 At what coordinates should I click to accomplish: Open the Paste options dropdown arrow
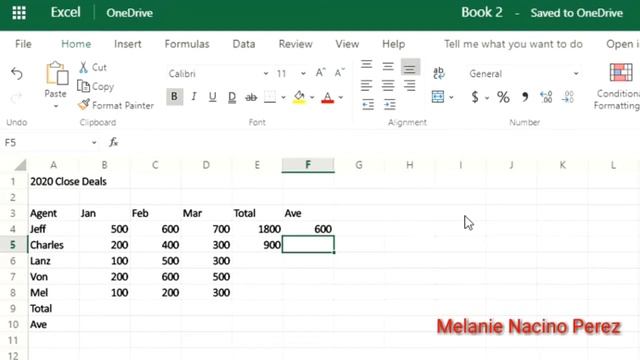pos(56,107)
